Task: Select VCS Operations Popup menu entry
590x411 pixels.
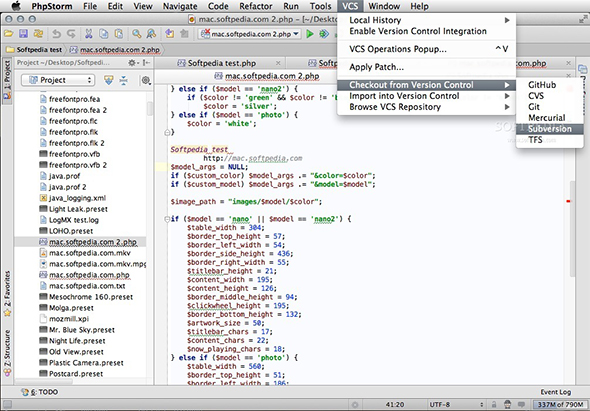Action: [426, 49]
